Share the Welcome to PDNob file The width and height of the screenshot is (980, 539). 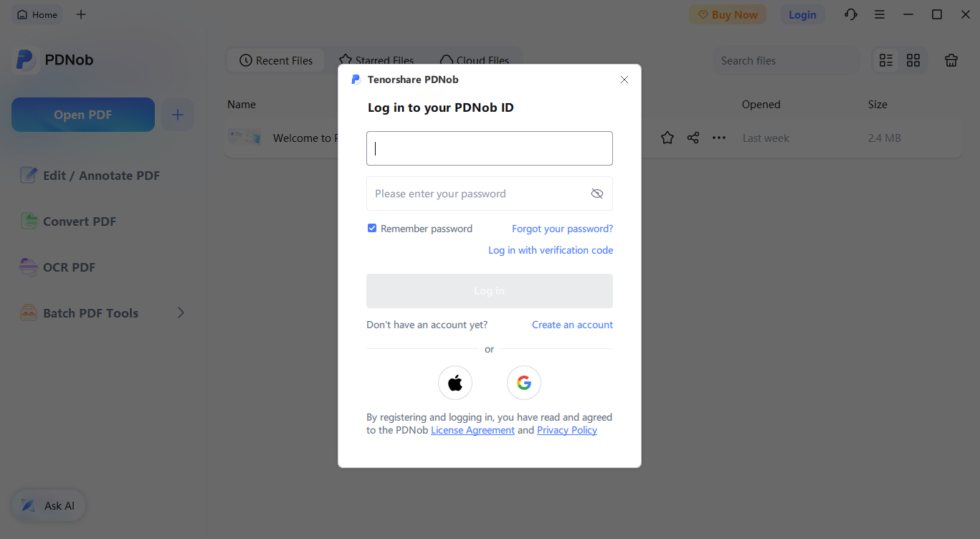pos(693,138)
